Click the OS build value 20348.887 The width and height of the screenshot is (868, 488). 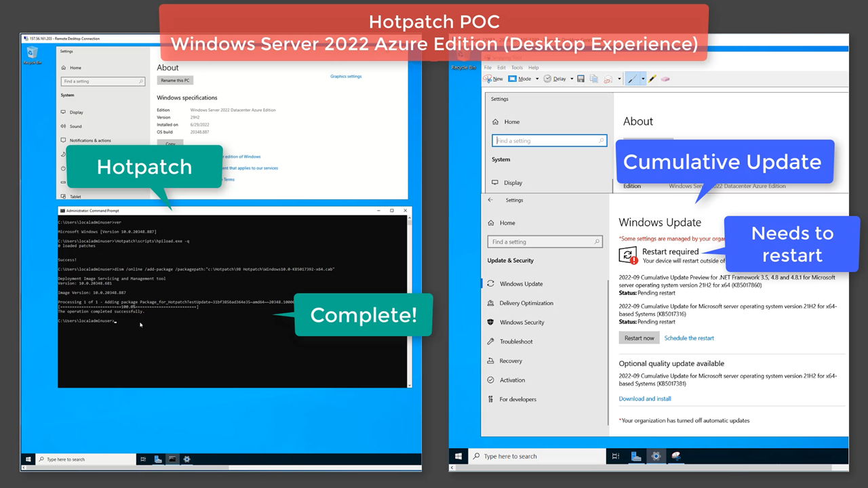pyautogui.click(x=199, y=132)
